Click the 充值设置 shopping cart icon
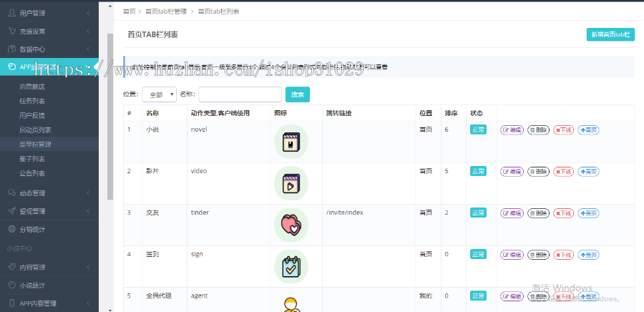Image resolution: width=644 pixels, height=312 pixels. point(11,31)
